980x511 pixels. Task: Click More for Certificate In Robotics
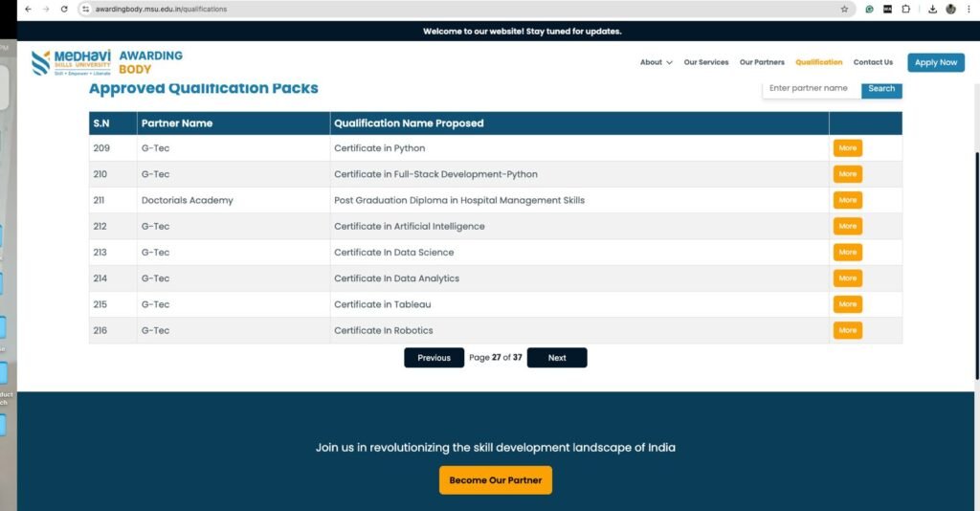[848, 330]
